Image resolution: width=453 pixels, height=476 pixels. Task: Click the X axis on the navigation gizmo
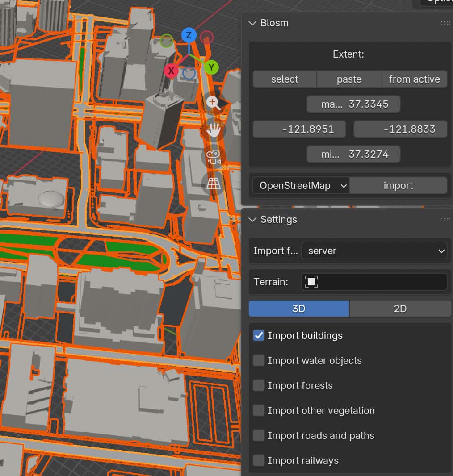[x=171, y=71]
